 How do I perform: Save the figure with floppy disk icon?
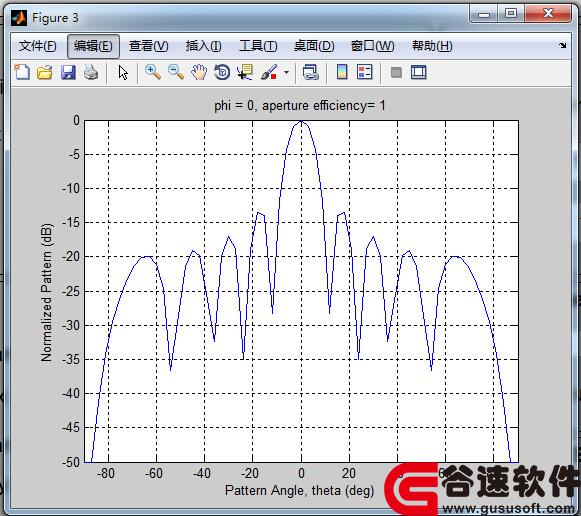click(x=68, y=72)
